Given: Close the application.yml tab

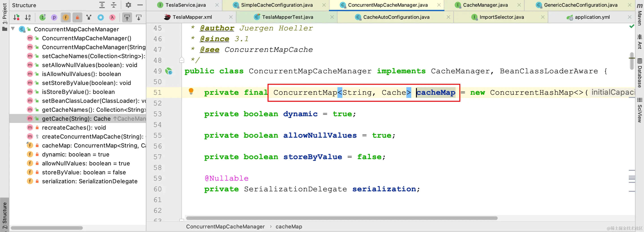Looking at the screenshot, I should [629, 17].
